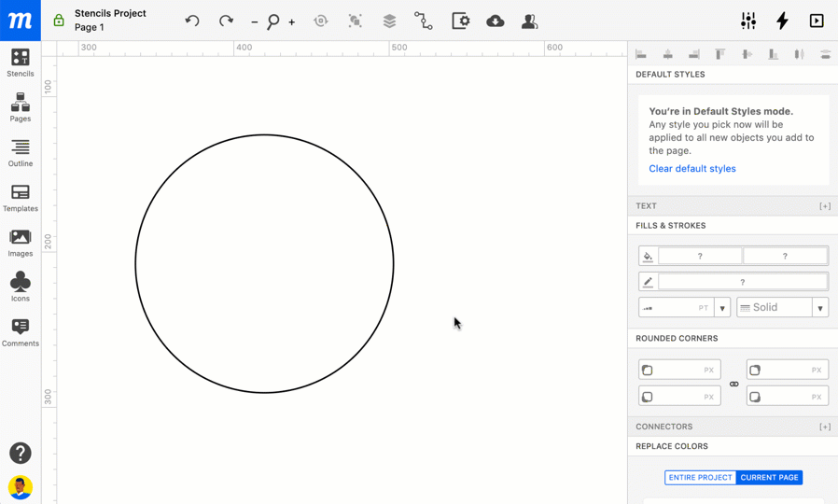
Task: Open the Solid stroke style dropdown
Action: pyautogui.click(x=782, y=307)
